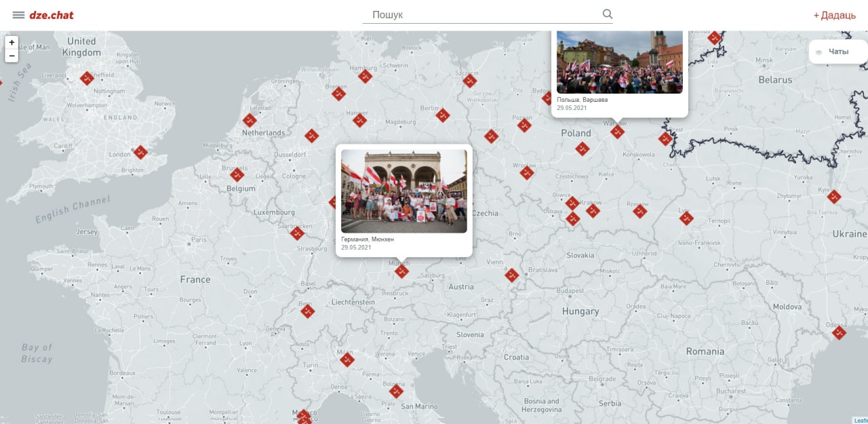This screenshot has width=868, height=424.
Task: Click the dze.chat logo
Action: coord(52,15)
